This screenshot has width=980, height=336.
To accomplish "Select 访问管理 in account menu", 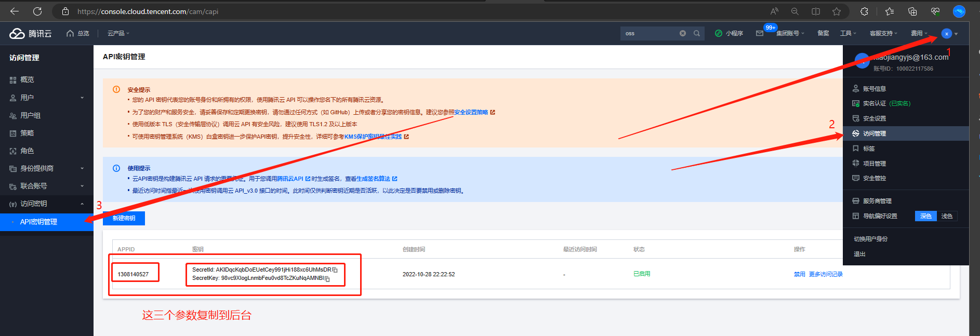I will point(906,133).
